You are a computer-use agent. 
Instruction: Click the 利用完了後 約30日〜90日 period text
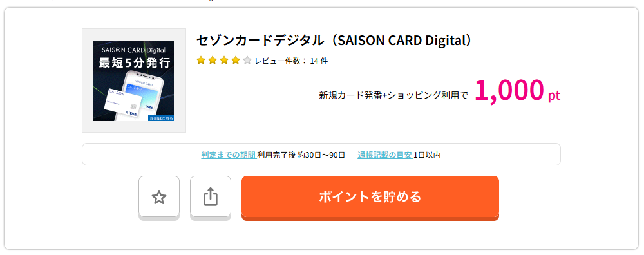point(301,155)
